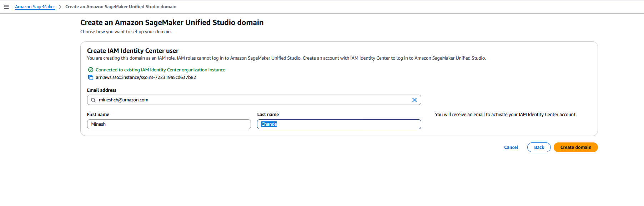
Task: Click the activation email notice text
Action: point(505,115)
